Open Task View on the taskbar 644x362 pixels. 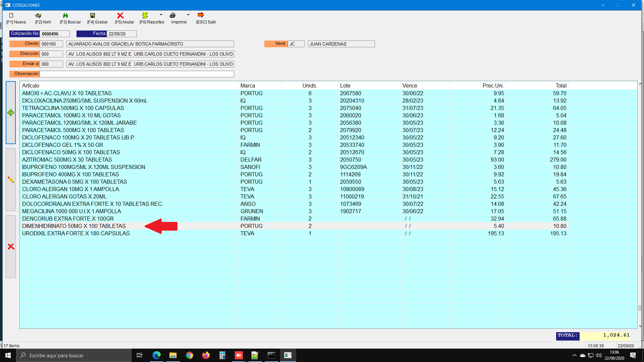pos(140,355)
